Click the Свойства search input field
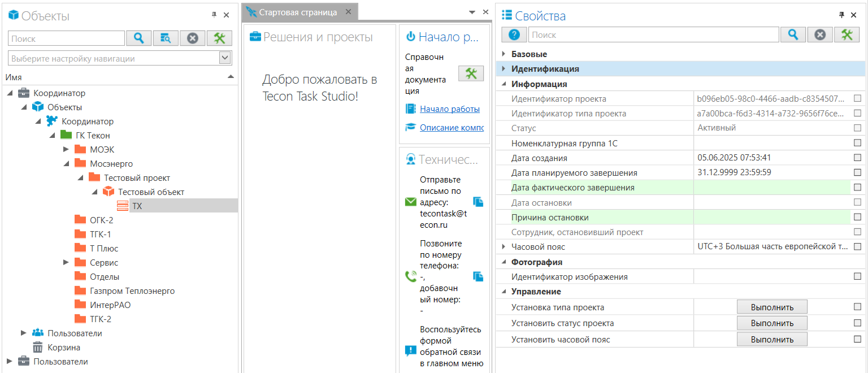868x373 pixels. (653, 35)
